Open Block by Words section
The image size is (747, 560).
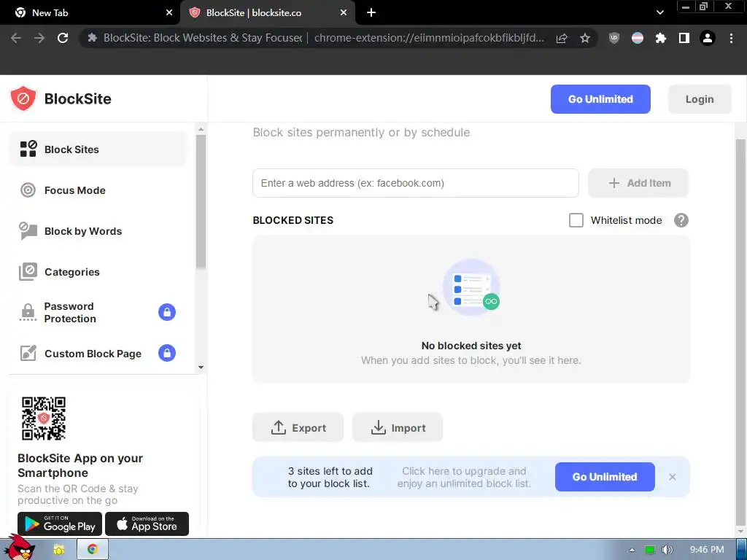pyautogui.click(x=98, y=231)
